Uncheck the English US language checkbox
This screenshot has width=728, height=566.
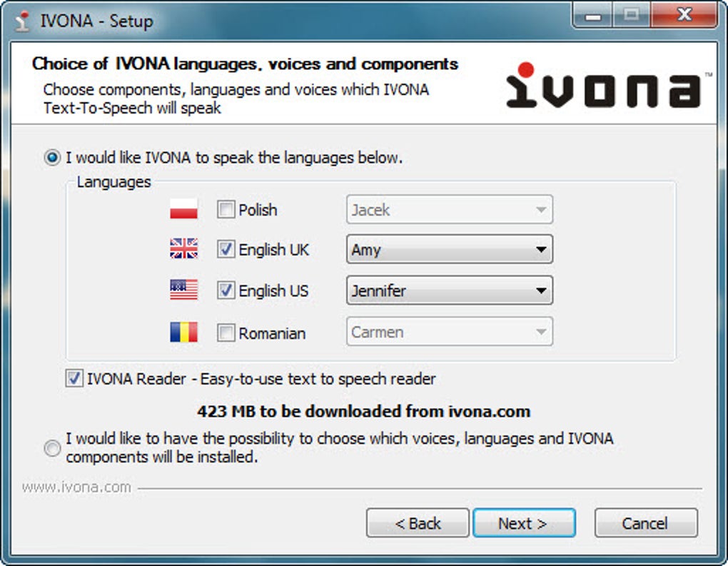point(226,290)
